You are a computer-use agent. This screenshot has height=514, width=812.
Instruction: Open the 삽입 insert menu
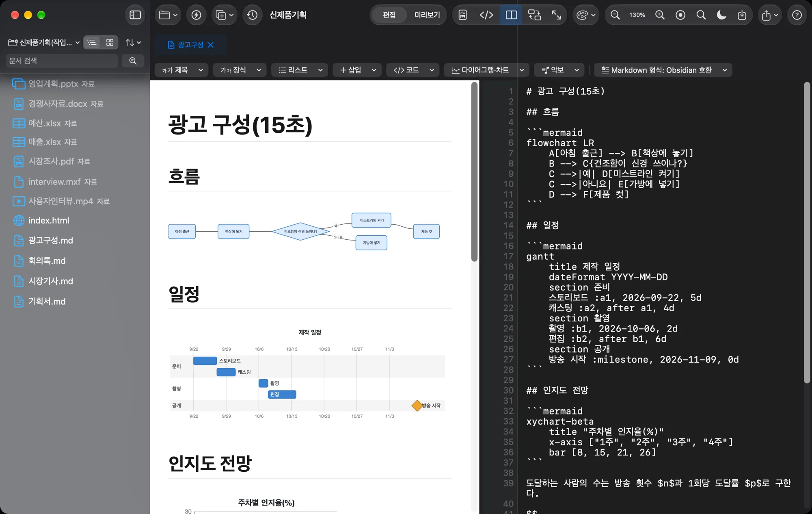point(357,70)
